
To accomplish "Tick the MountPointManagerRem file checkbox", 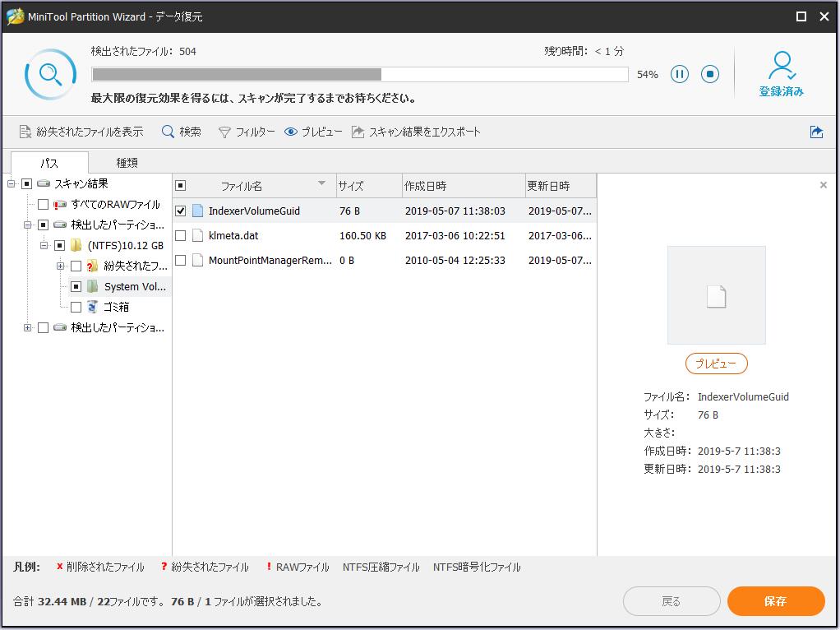I will pyautogui.click(x=181, y=261).
